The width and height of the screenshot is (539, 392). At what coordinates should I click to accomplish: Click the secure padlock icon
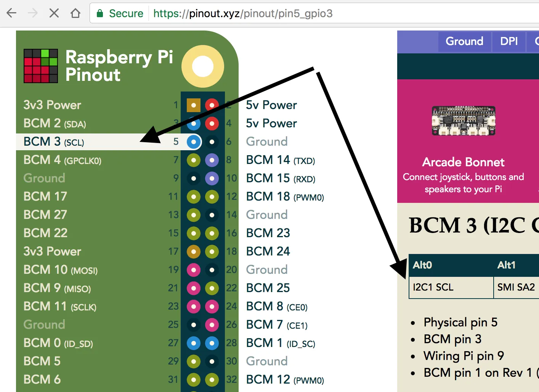click(x=100, y=14)
